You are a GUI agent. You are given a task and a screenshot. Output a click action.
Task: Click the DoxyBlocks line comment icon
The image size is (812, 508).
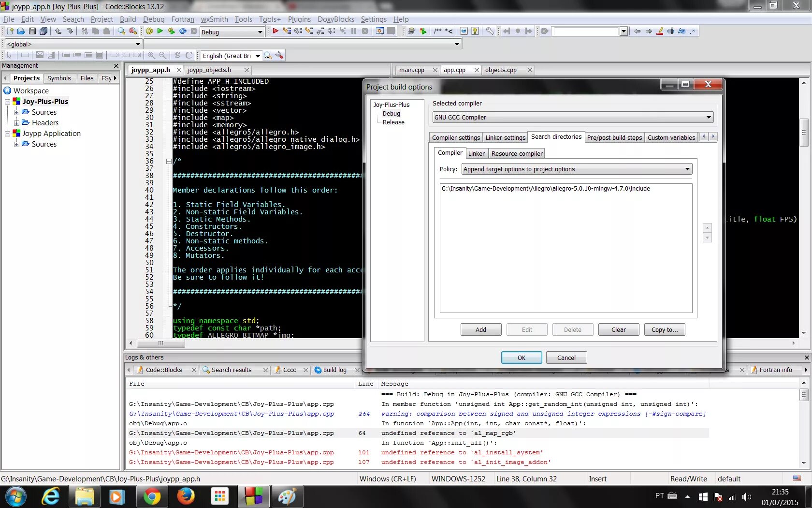point(449,31)
